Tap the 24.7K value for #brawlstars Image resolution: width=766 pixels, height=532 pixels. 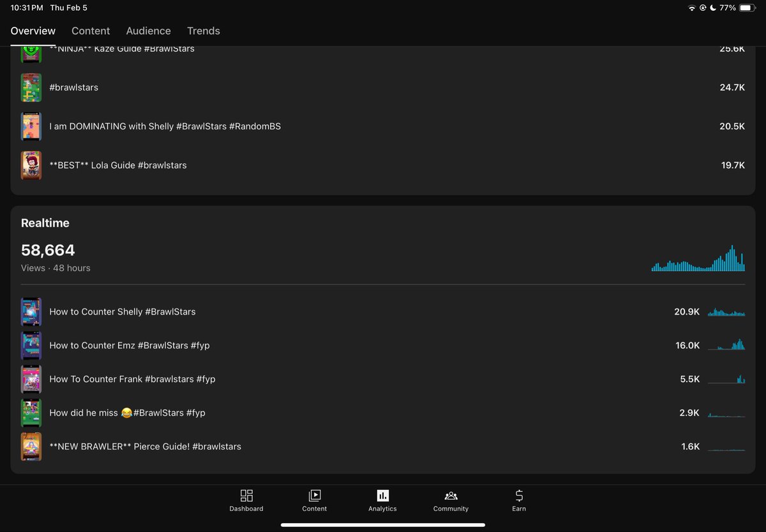[732, 87]
